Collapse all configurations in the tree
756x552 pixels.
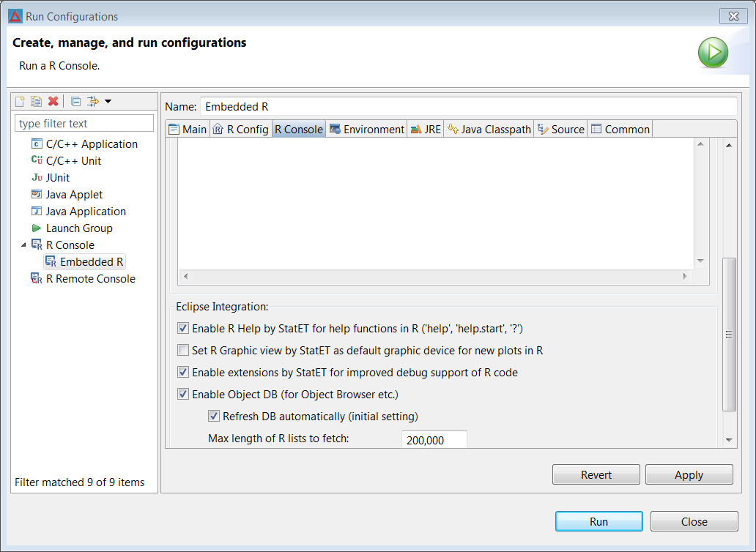pos(75,101)
